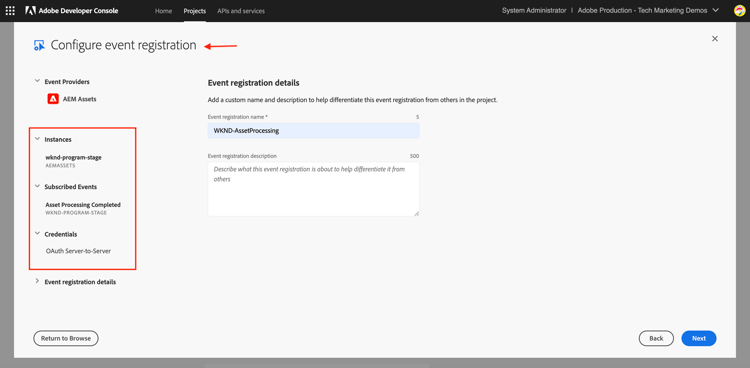Collapse the Credentials section
750x368 pixels.
coord(37,234)
